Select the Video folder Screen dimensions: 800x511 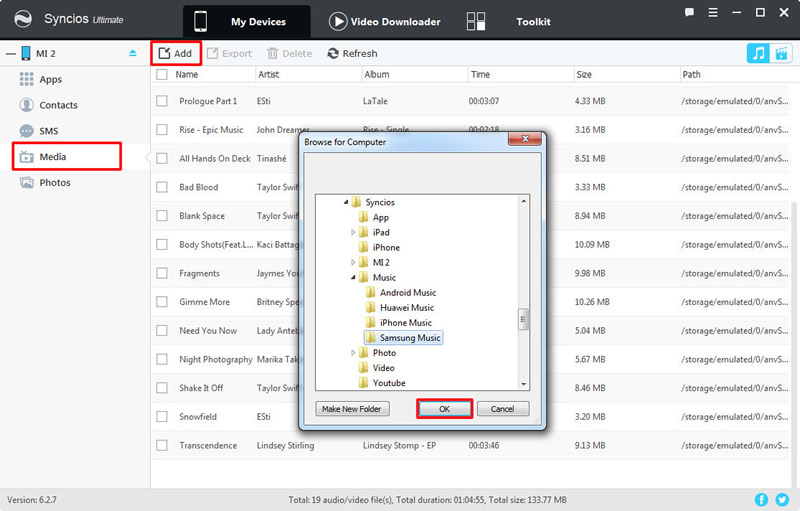click(383, 368)
